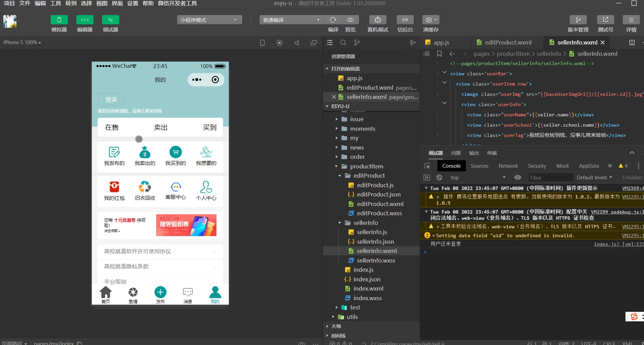Start real device debugging
Screen dimensions: 644x345
point(377,20)
